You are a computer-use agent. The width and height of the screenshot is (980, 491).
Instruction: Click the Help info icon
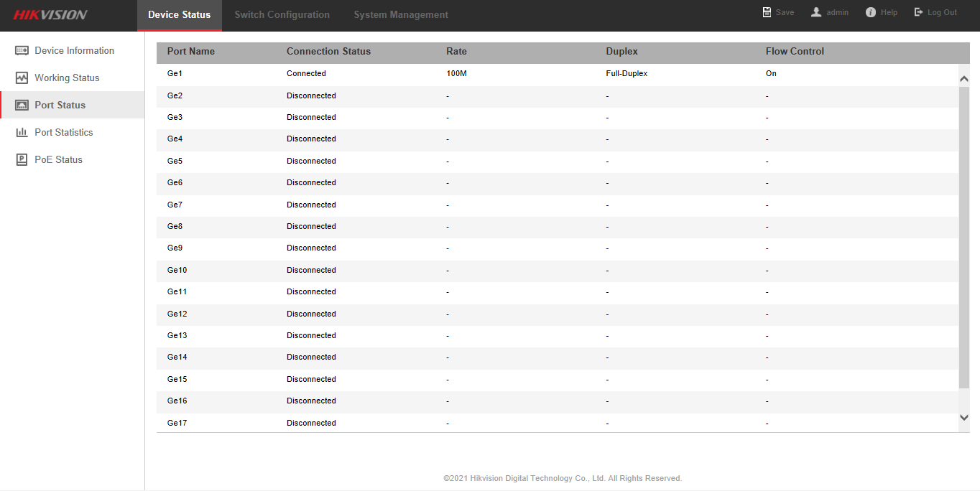point(871,12)
